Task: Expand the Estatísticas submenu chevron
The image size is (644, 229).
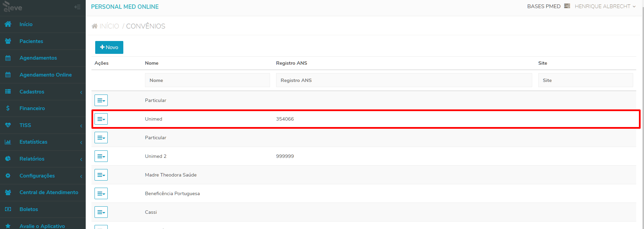Action: [x=81, y=142]
